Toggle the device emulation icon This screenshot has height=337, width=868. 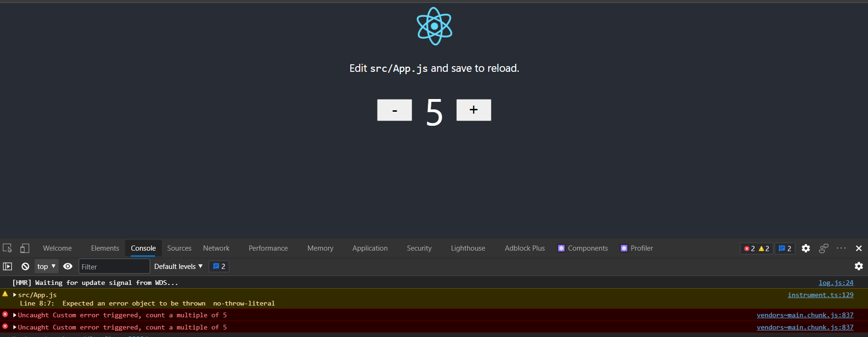[x=24, y=248]
